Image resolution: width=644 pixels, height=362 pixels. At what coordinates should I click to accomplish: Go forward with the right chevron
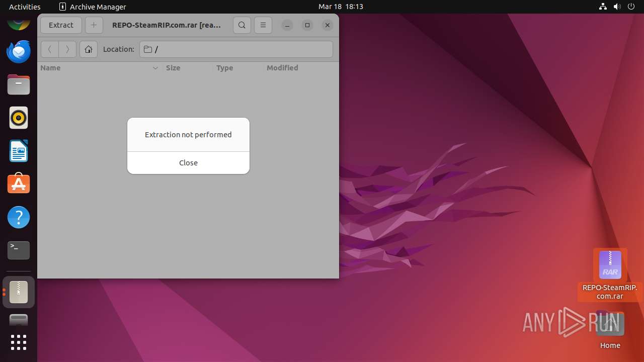coord(67,49)
